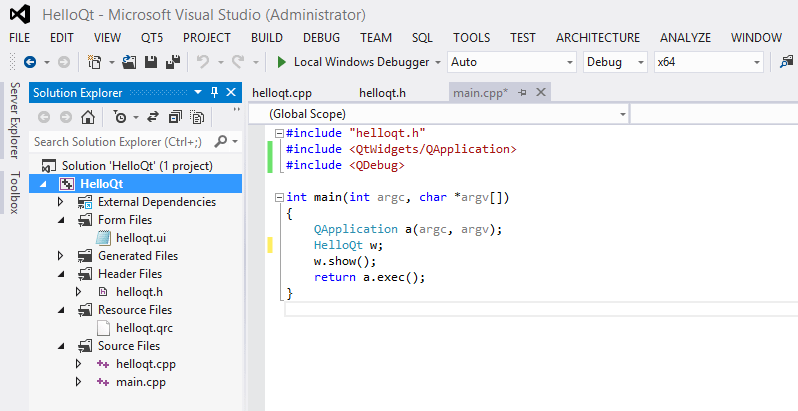Viewport: 798px width, 411px height.
Task: Click the Open File toolbar icon
Action: coord(129,62)
